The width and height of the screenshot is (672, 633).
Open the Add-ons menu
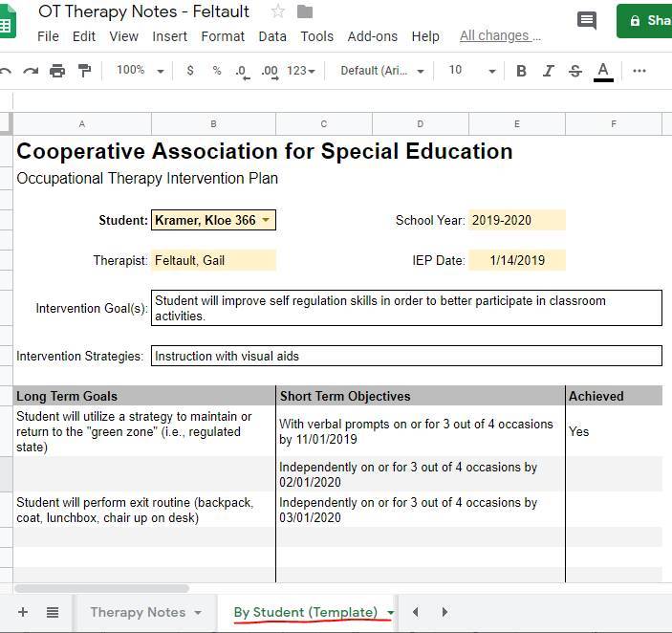(x=373, y=36)
